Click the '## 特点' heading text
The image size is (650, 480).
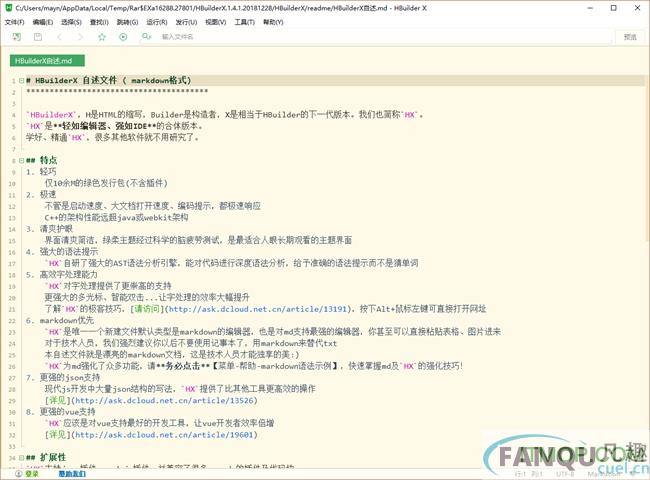(41, 160)
